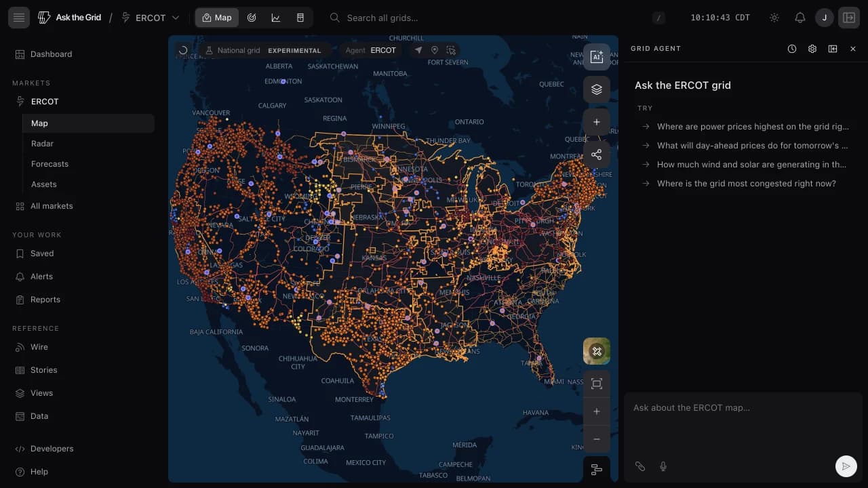Zoom in on the map

point(597,411)
